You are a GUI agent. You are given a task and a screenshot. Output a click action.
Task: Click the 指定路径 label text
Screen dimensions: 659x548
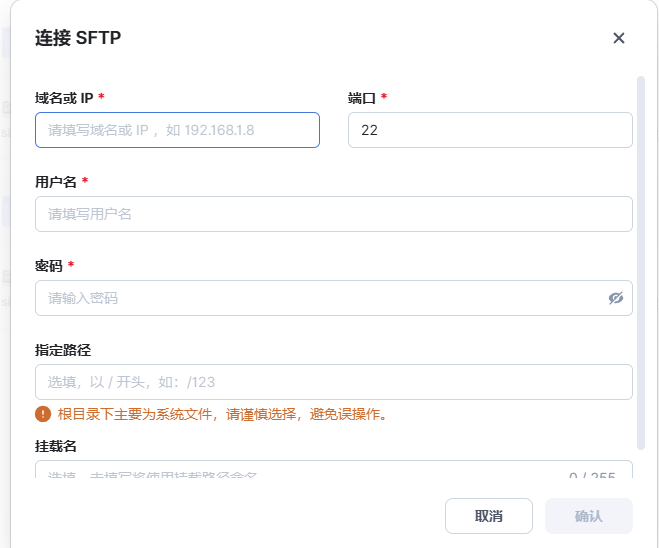coord(63,350)
